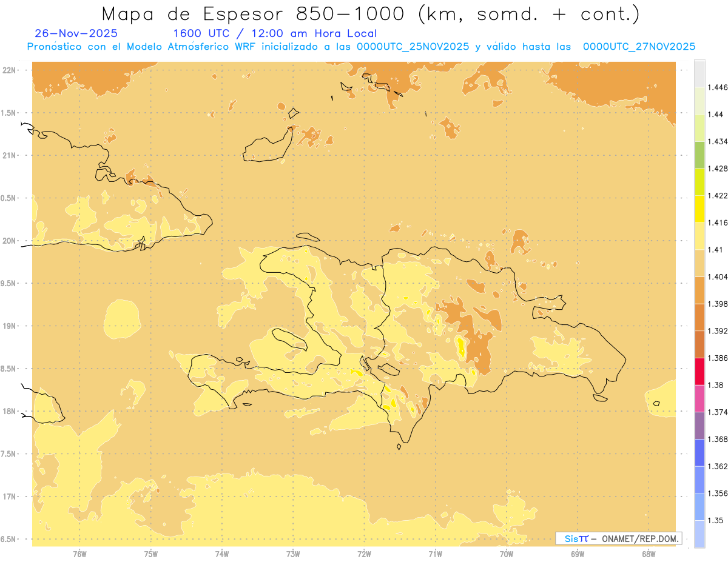The image size is (728, 562).
Task: Click the 'ONAMET/REP.DOM.' credit box
Action: [x=619, y=538]
